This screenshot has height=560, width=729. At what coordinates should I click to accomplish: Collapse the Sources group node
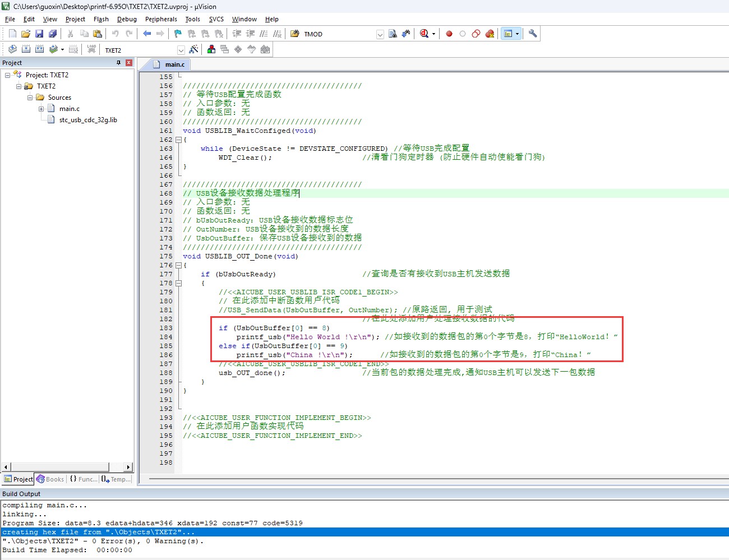point(30,97)
